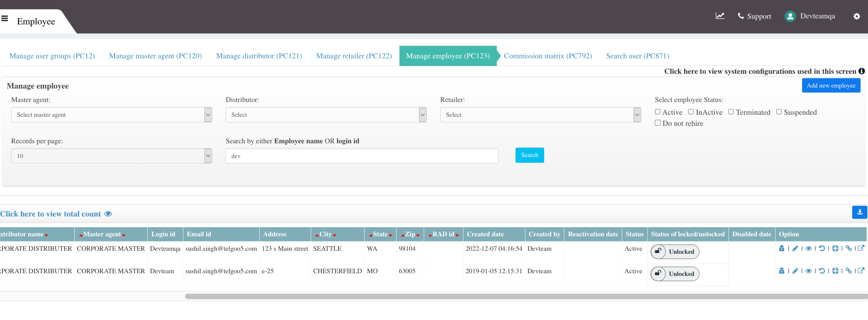Click the Search button
This screenshot has width=868, height=320.
tap(530, 155)
